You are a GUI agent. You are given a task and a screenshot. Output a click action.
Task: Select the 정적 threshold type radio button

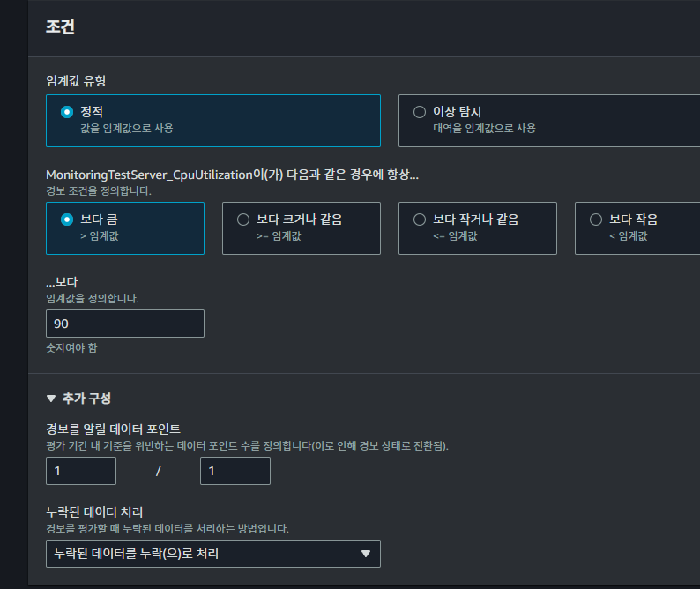click(67, 112)
